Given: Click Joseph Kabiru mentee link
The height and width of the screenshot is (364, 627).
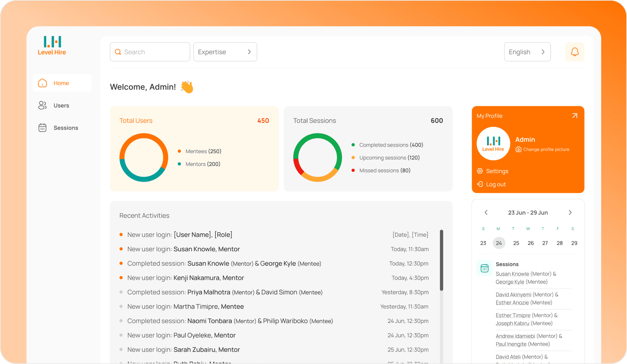Looking at the screenshot, I should tap(512, 323).
